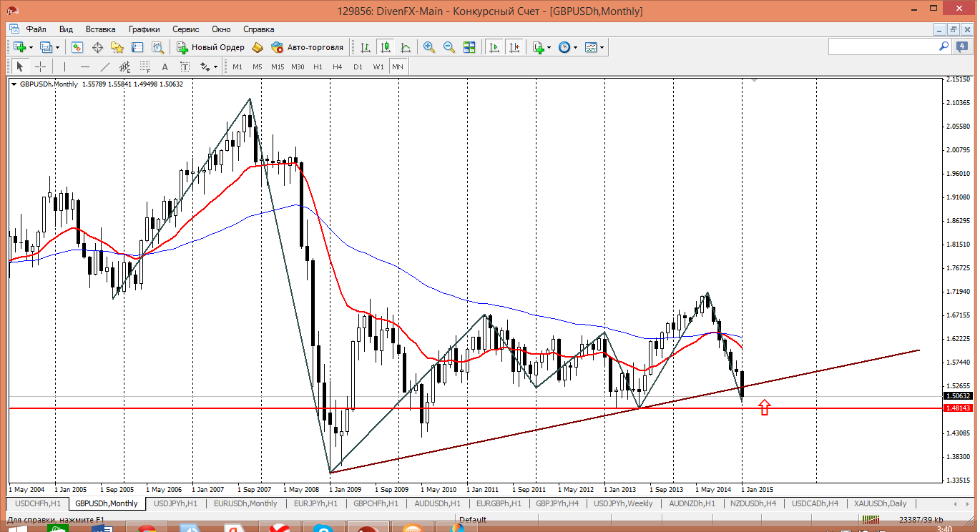Screen dimensions: 980x532
Task: Zoom out on the chart
Action: click(x=449, y=47)
